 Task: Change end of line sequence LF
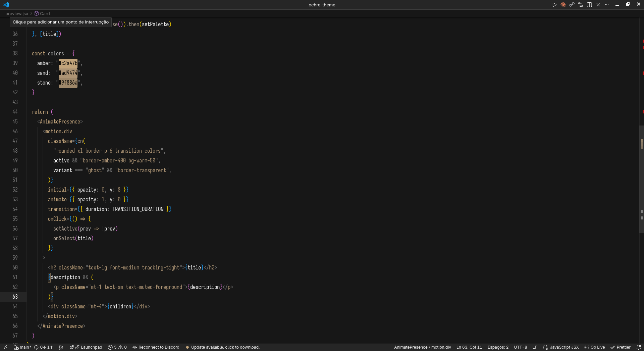coord(535,347)
